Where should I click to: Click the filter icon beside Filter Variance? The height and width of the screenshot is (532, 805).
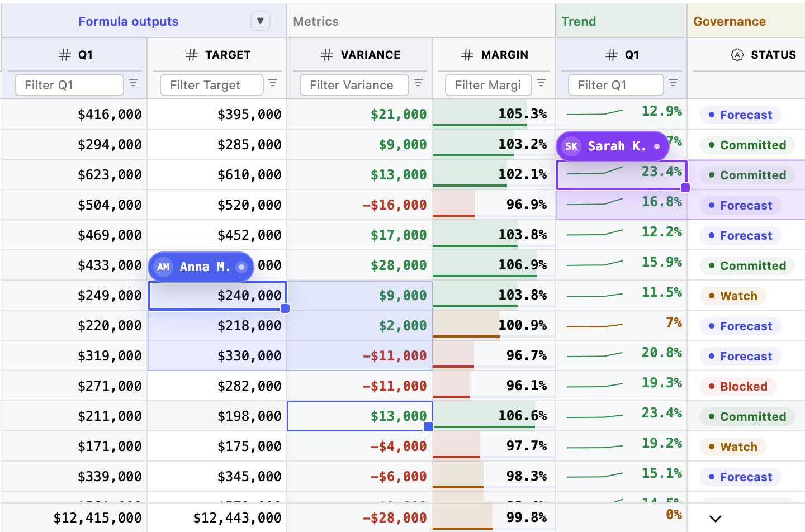coord(418,83)
